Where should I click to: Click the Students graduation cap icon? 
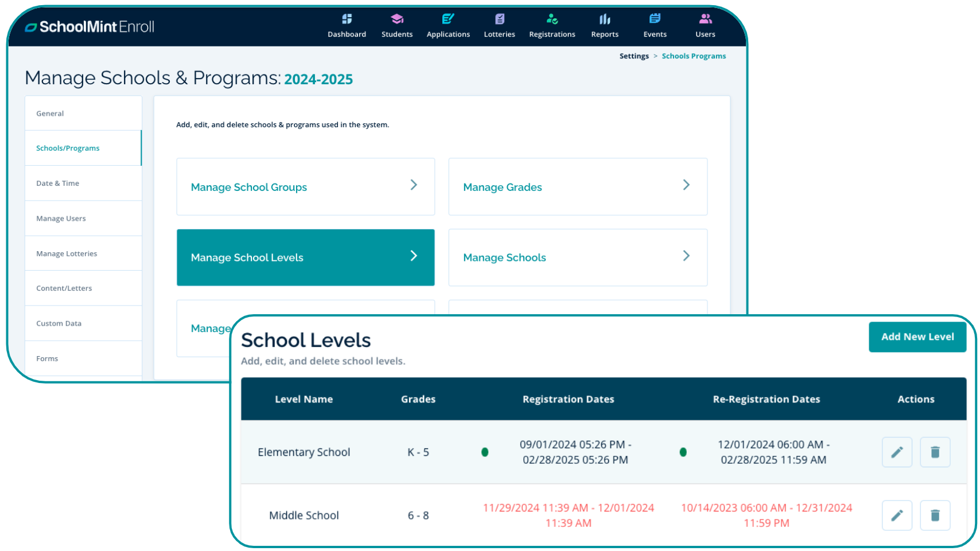pos(396,19)
